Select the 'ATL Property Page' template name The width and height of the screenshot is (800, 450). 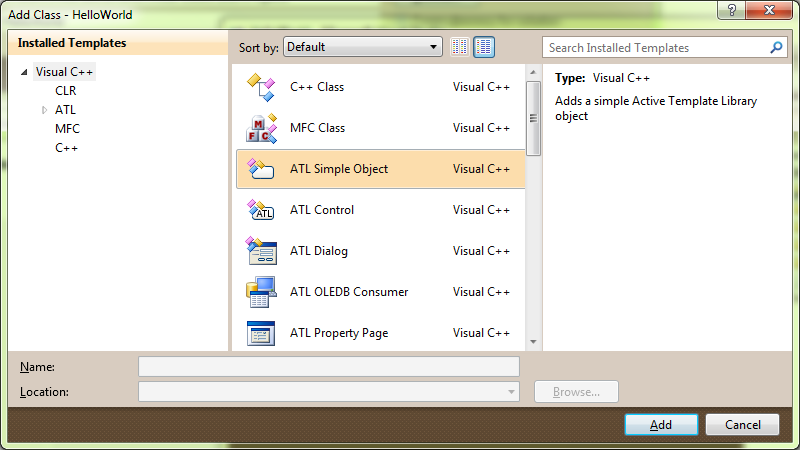tap(339, 333)
